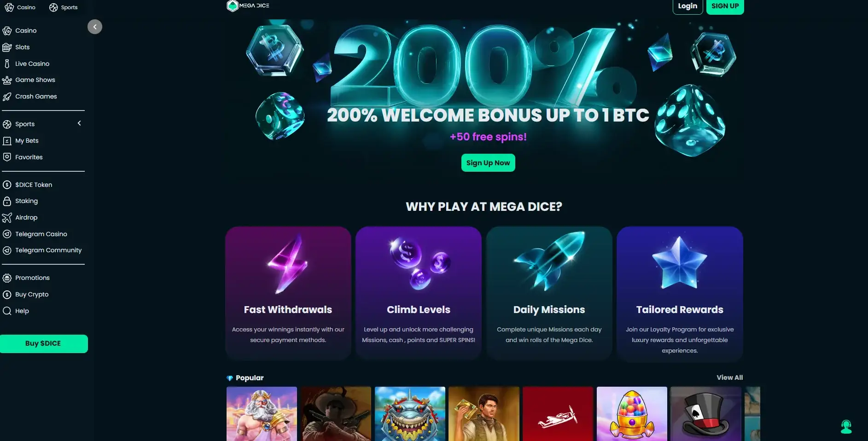Switch to the Sports top tab
This screenshot has width=868, height=441.
click(64, 7)
